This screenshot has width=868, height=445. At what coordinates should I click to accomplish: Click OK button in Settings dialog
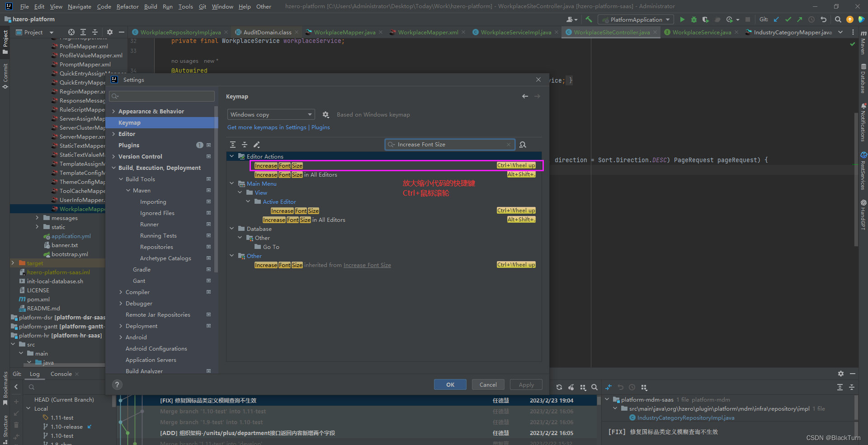tap(450, 384)
